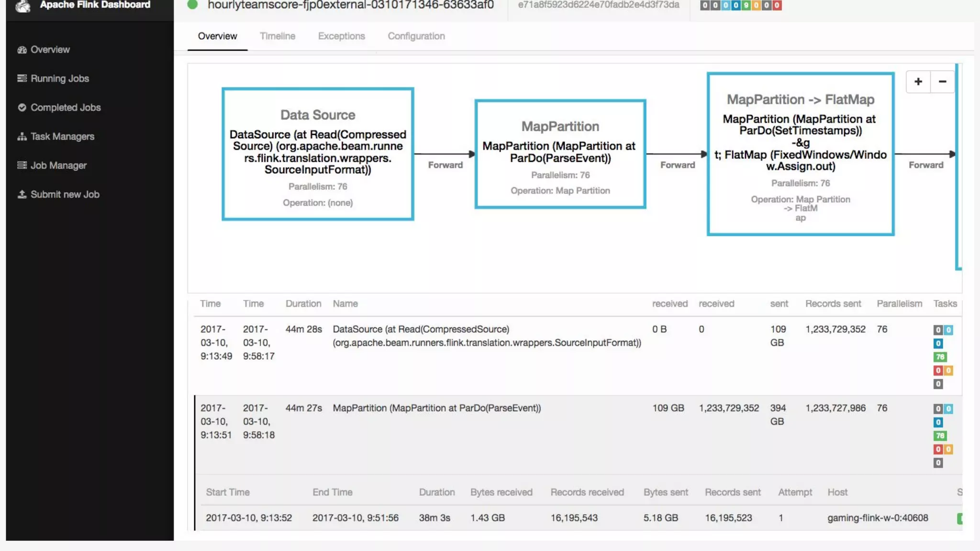Zoom out the job graph with minus
The width and height of the screenshot is (980, 551).
tap(942, 82)
